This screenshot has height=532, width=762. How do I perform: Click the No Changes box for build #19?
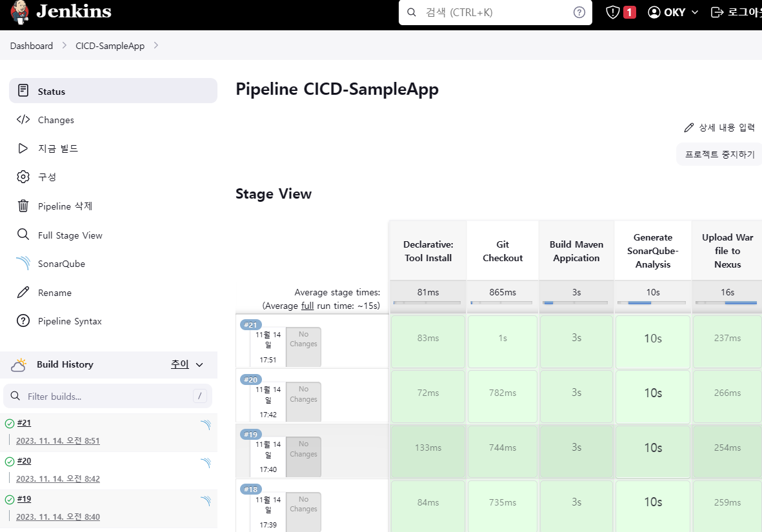click(x=303, y=457)
